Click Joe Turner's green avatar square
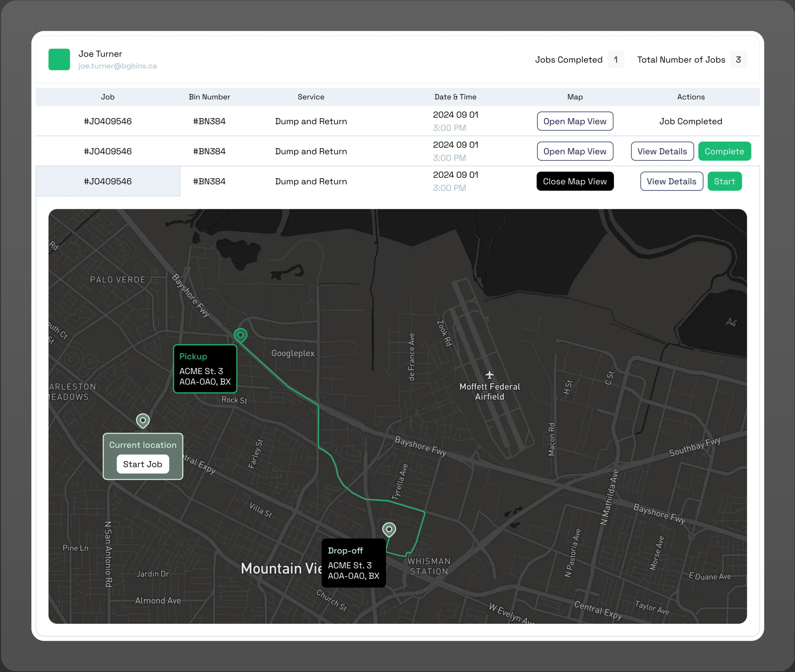 coord(59,59)
